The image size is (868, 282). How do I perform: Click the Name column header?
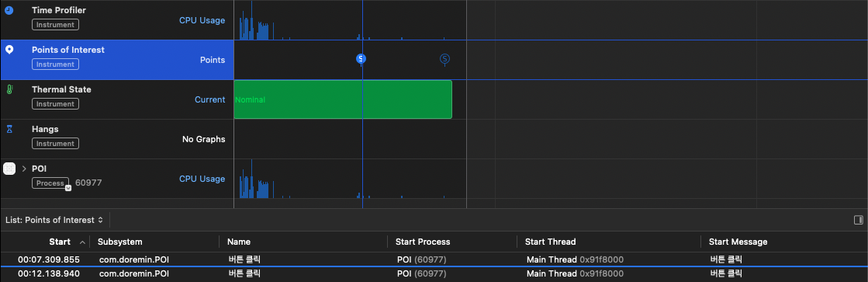239,242
